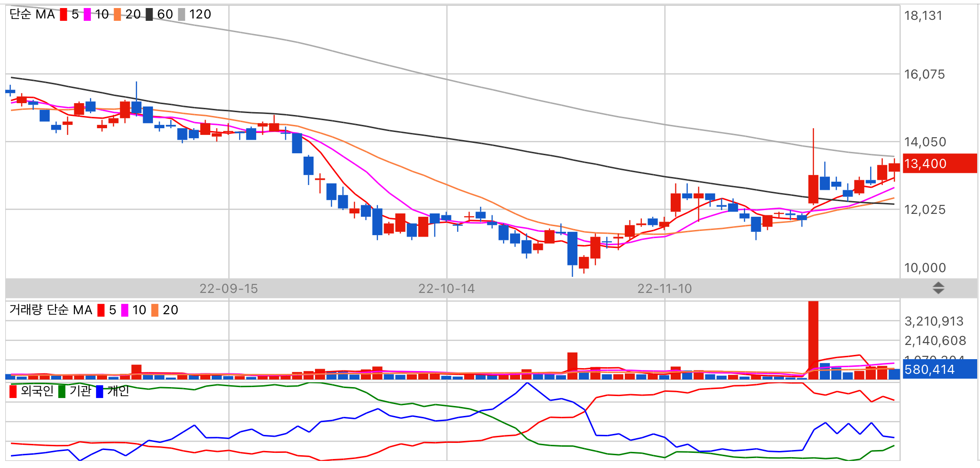This screenshot has height=468, width=980.
Task: Click the 22-09-15 date label
Action: 229,289
